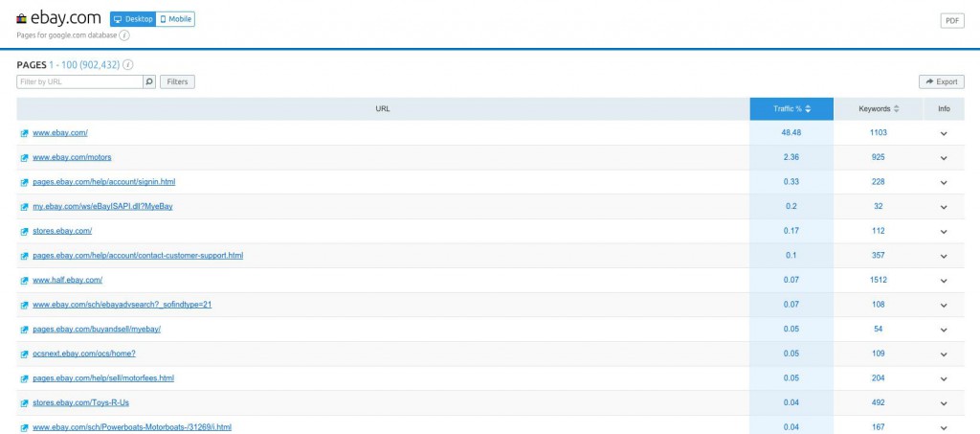
Task: Expand info chevron for MyeBay row
Action: coord(943,207)
